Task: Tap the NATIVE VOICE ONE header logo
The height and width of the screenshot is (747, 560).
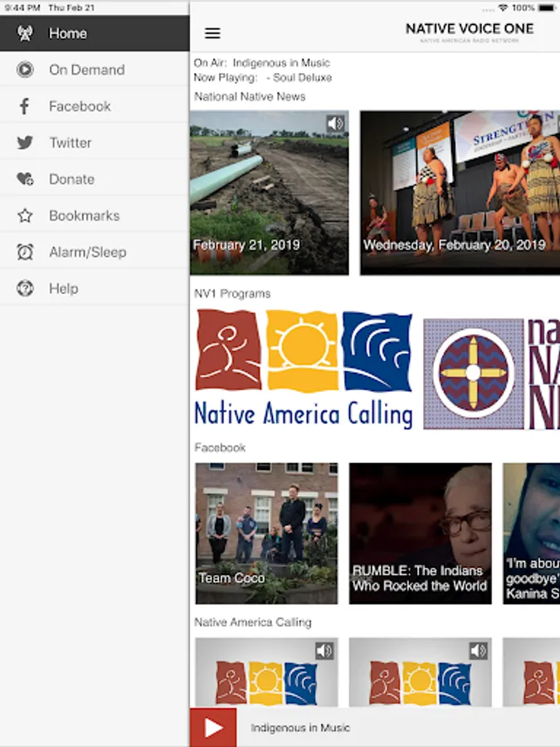Action: (x=470, y=32)
